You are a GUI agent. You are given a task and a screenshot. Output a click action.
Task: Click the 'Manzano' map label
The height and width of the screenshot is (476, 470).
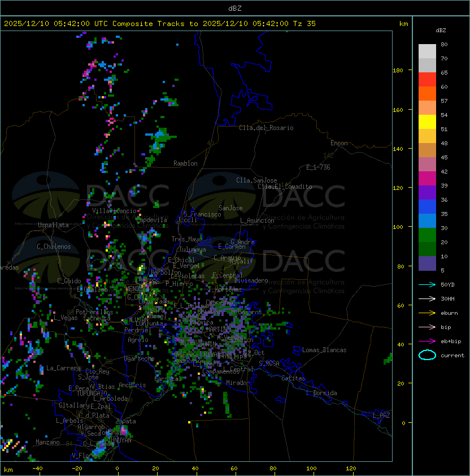[47, 442]
